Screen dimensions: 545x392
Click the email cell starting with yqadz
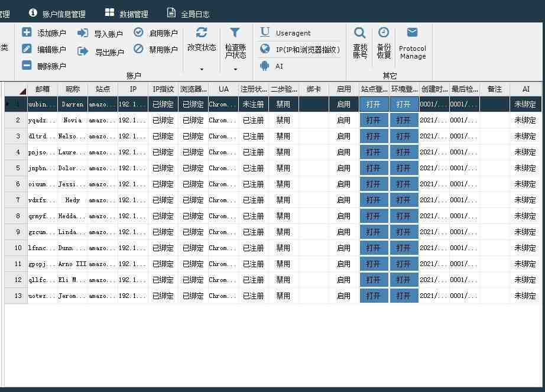[x=43, y=120]
